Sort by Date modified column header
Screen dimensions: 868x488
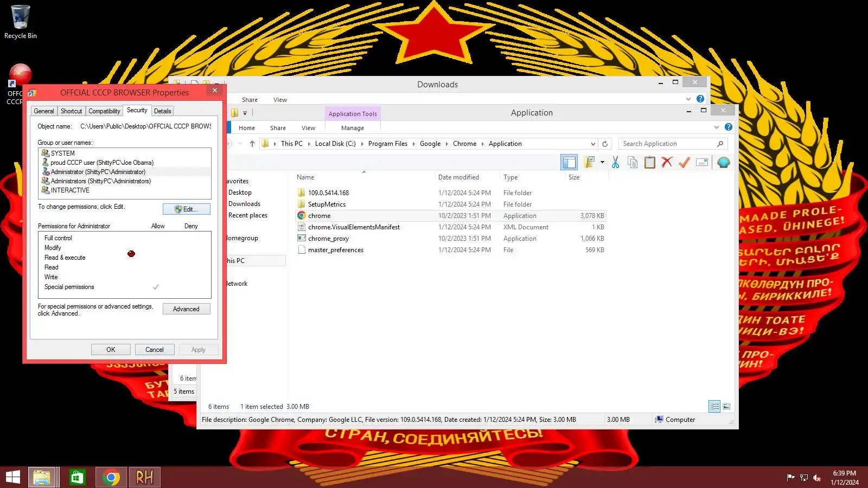coord(467,177)
